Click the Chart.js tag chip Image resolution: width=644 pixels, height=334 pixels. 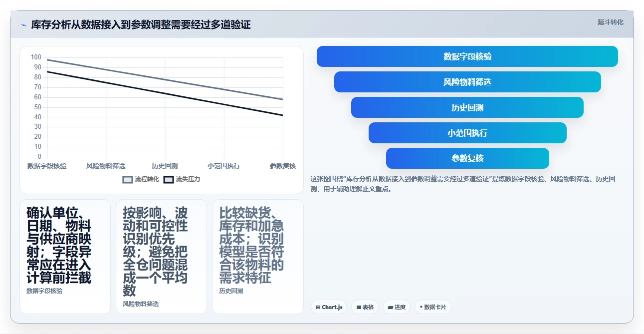point(329,307)
